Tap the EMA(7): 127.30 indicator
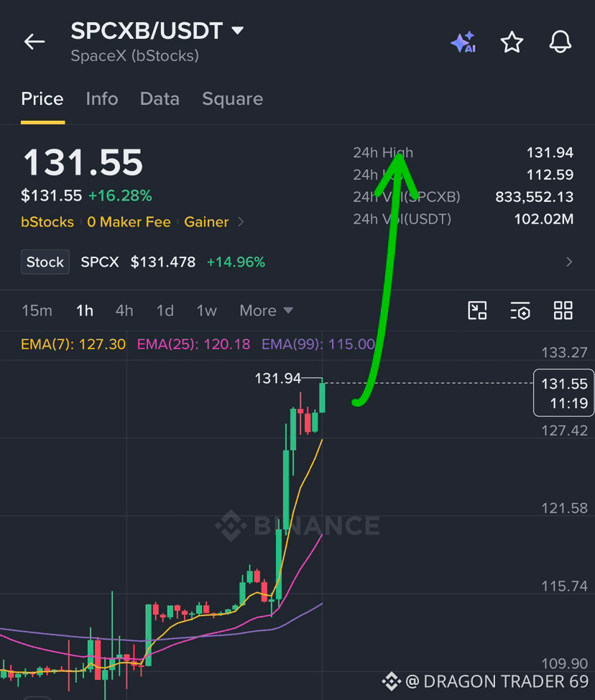This screenshot has height=700, width=595. [x=73, y=344]
